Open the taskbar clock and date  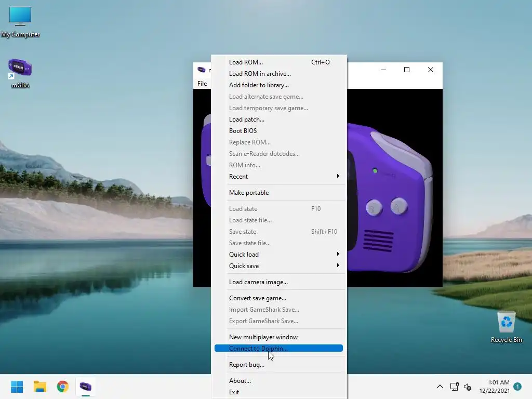coord(494,387)
